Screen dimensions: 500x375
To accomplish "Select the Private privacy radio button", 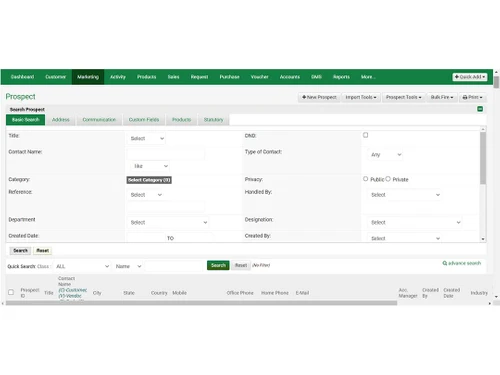I will coord(388,179).
